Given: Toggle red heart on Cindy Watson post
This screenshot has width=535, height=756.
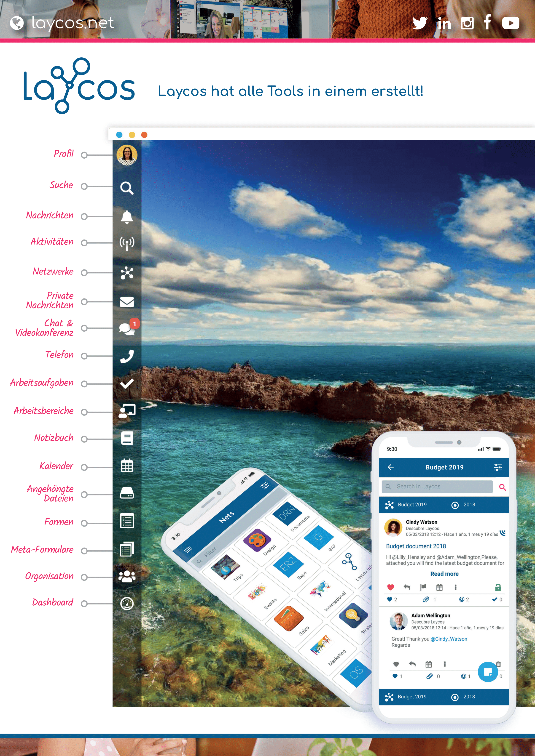Looking at the screenshot, I should click(x=391, y=587).
